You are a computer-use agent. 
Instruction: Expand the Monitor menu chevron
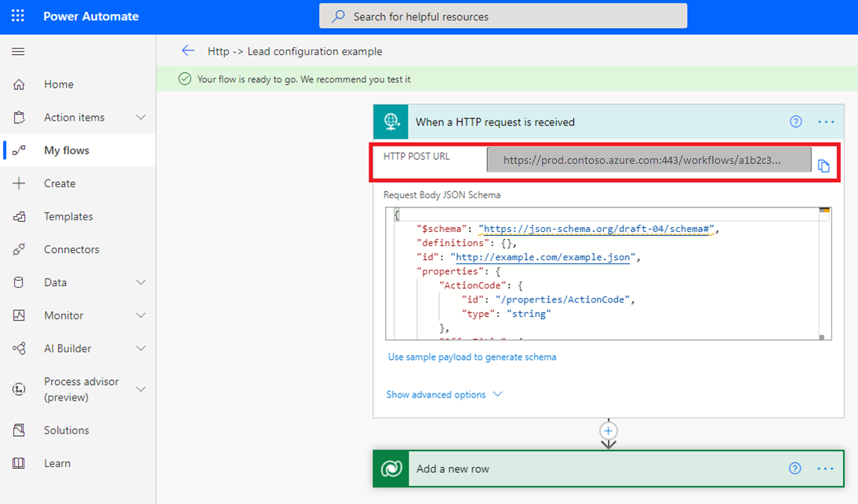[x=140, y=315]
